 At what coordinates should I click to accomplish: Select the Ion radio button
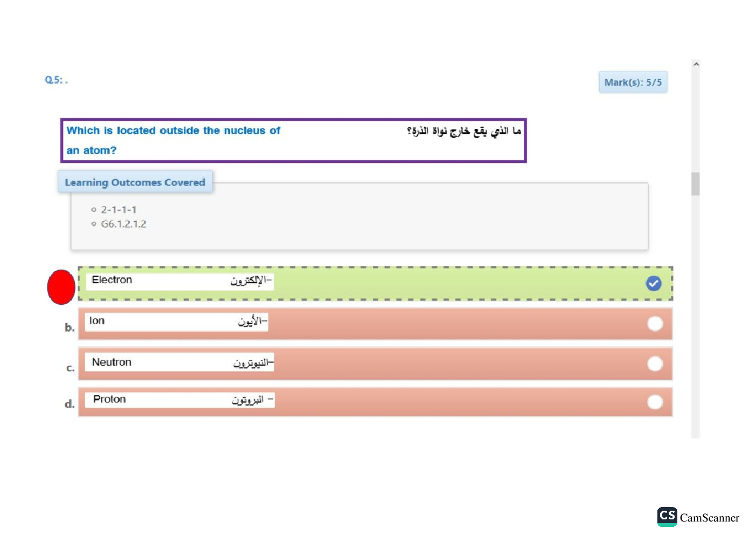point(655,324)
